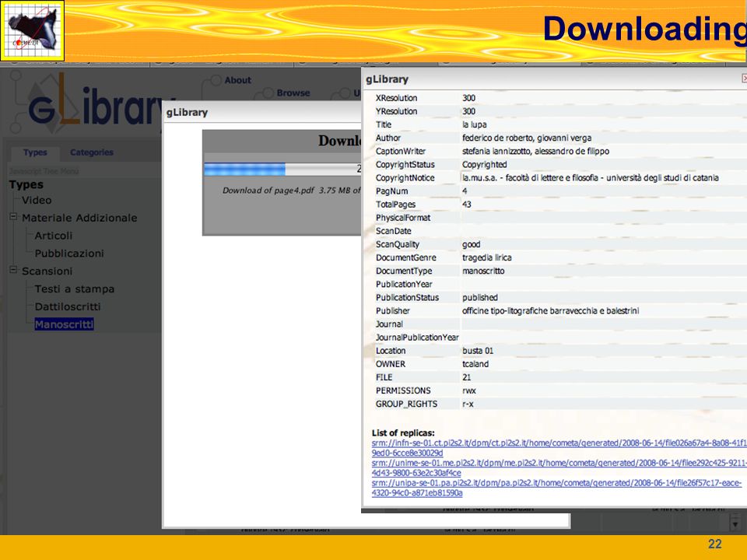The image size is (747, 560).
Task: Click the download progress bar
Action: 282,169
